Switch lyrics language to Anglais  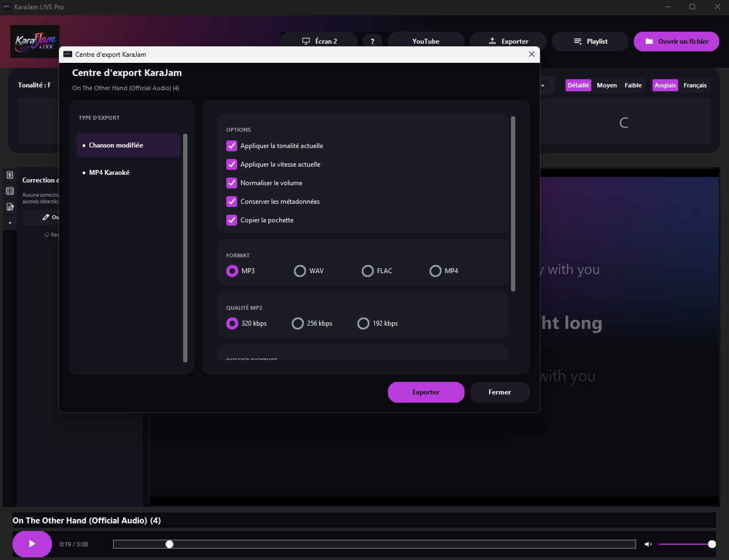pyautogui.click(x=665, y=85)
